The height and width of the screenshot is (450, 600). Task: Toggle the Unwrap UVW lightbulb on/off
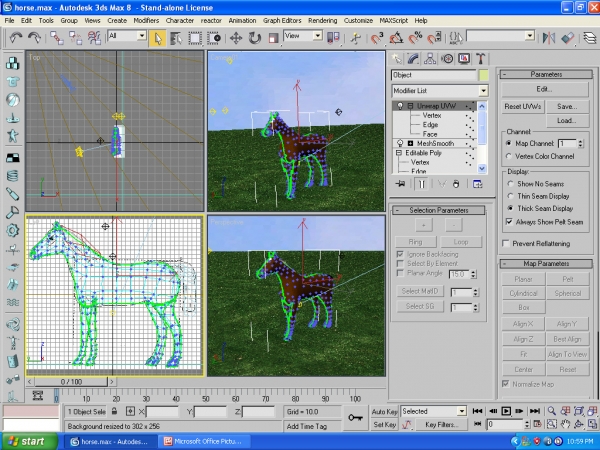pos(400,106)
